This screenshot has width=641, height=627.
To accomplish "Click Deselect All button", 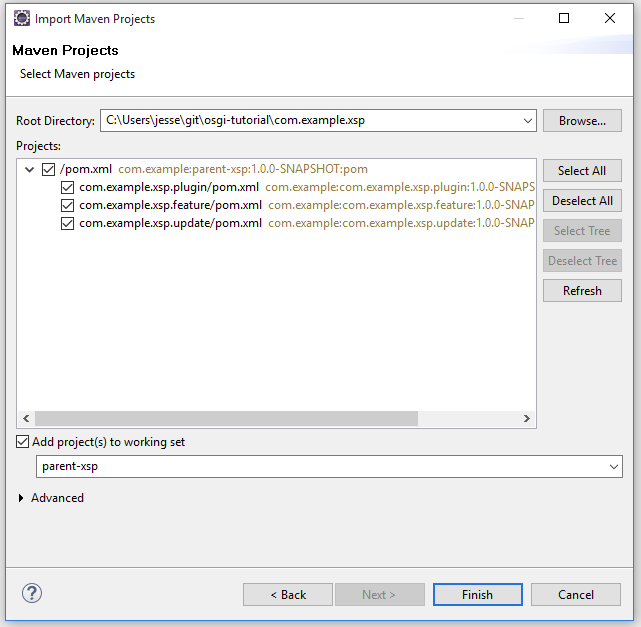I will 581,201.
